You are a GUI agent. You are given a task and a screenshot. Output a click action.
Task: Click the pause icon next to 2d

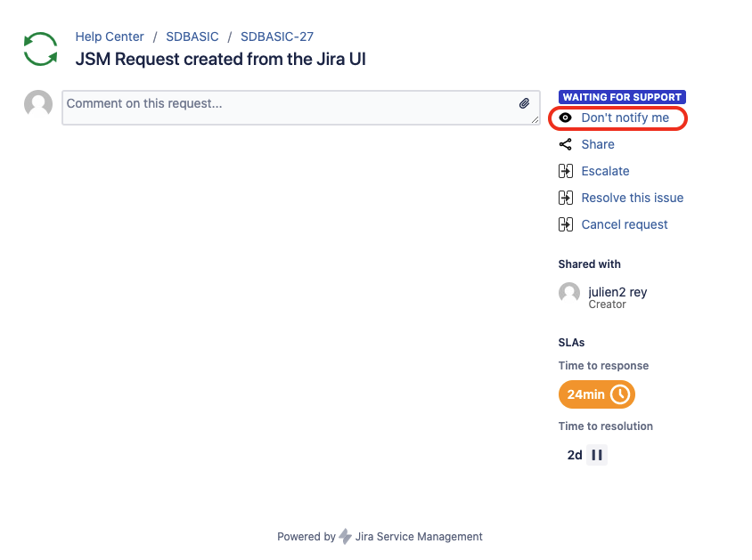tap(597, 455)
